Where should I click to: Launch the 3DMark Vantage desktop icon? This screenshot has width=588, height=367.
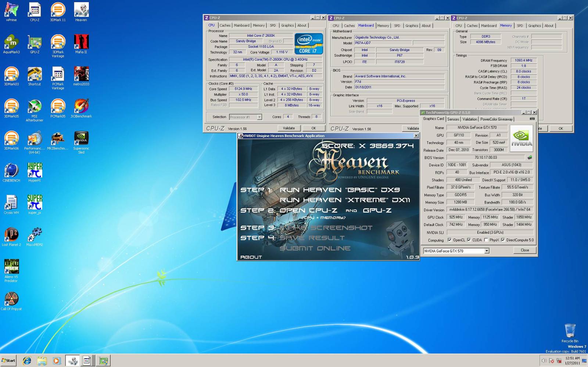(58, 46)
